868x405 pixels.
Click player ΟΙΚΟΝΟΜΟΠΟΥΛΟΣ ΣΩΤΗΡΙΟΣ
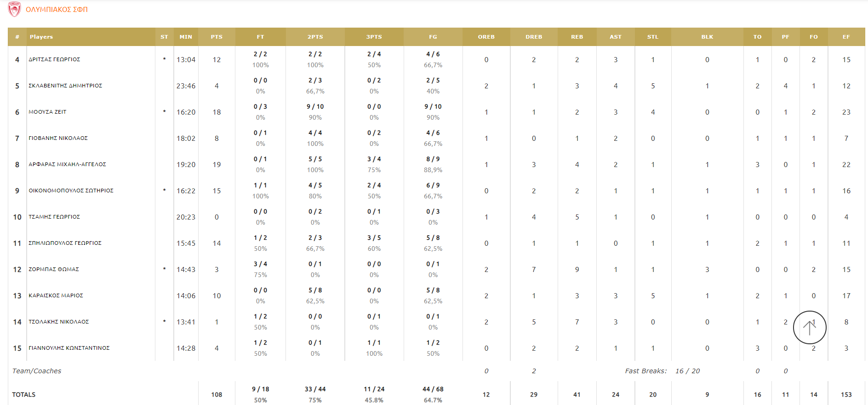pyautogui.click(x=71, y=191)
